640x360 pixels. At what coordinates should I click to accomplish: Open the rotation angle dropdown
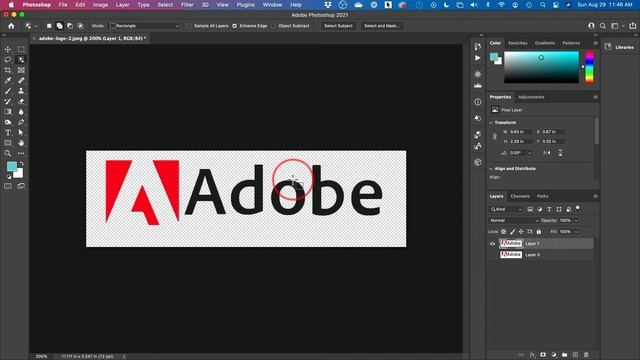[530, 153]
